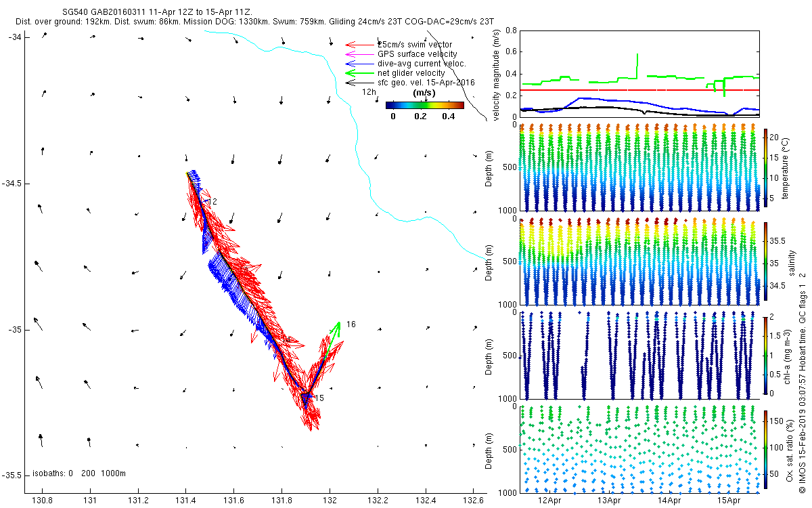Click the 'velocity magnitude (m/s)' axis label
Viewport: 812px width, 508px height.
pyautogui.click(x=497, y=75)
